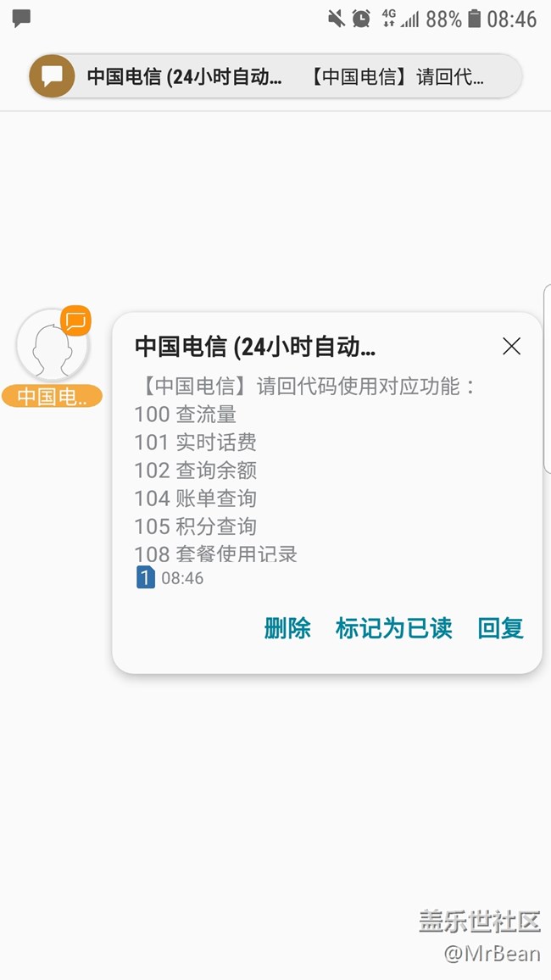
Task: Tap the battery icon in status bar
Action: [x=475, y=18]
